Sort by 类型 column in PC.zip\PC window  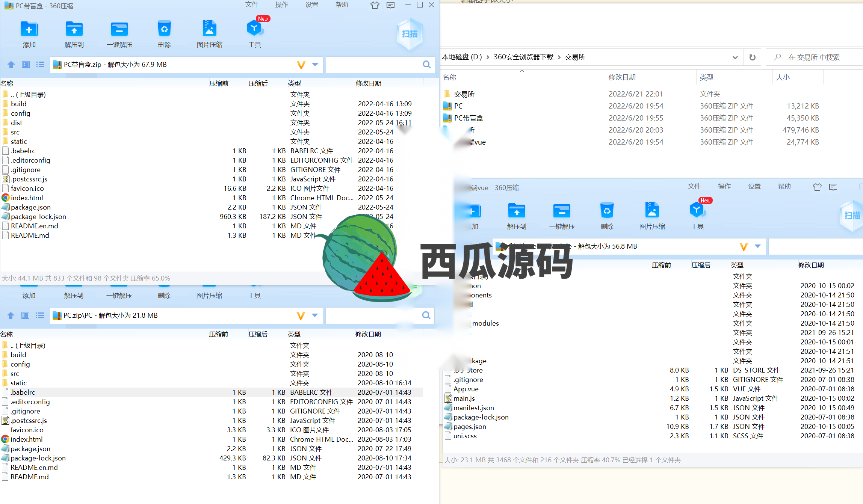pos(294,334)
